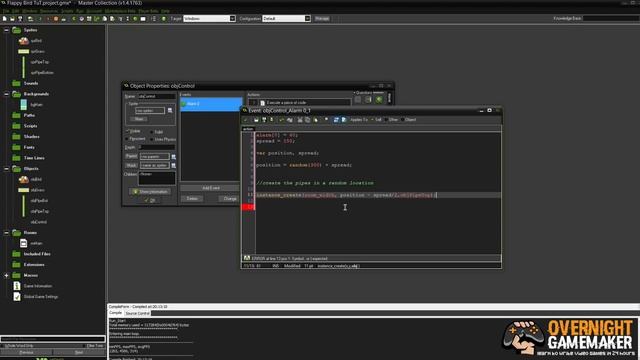Click the warning icon in error bar

pos(247,258)
